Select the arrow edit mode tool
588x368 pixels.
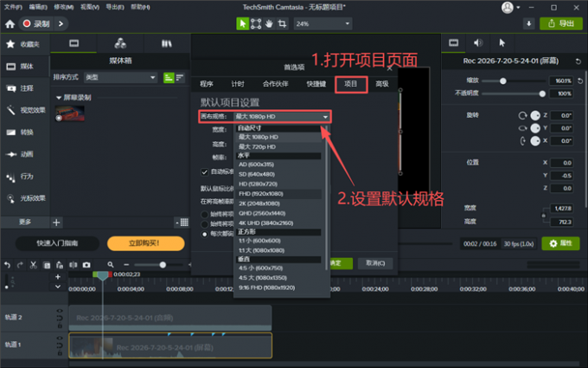click(x=243, y=23)
